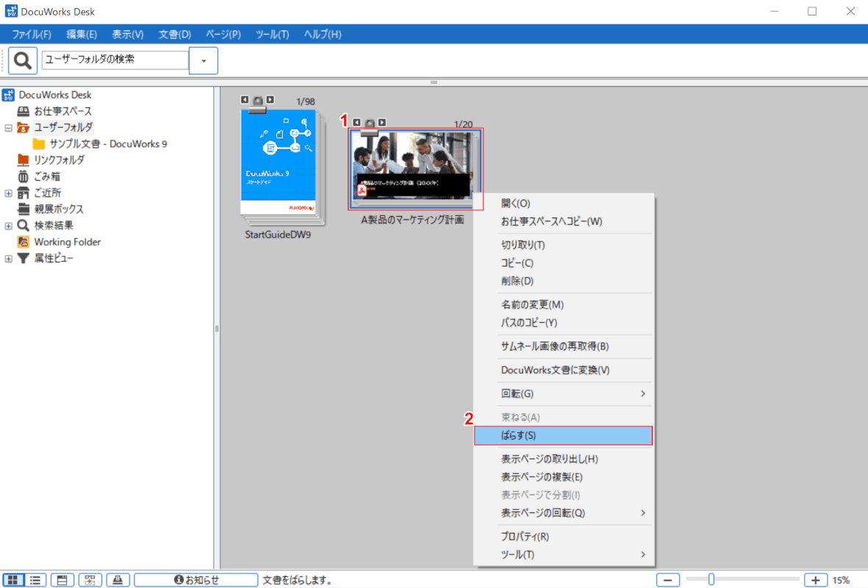The width and height of the screenshot is (868, 588).
Task: Click the minus zoom-out button
Action: tap(667, 580)
